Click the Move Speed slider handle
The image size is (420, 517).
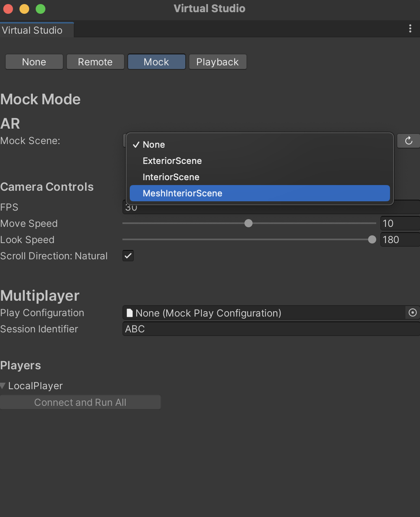[249, 223]
